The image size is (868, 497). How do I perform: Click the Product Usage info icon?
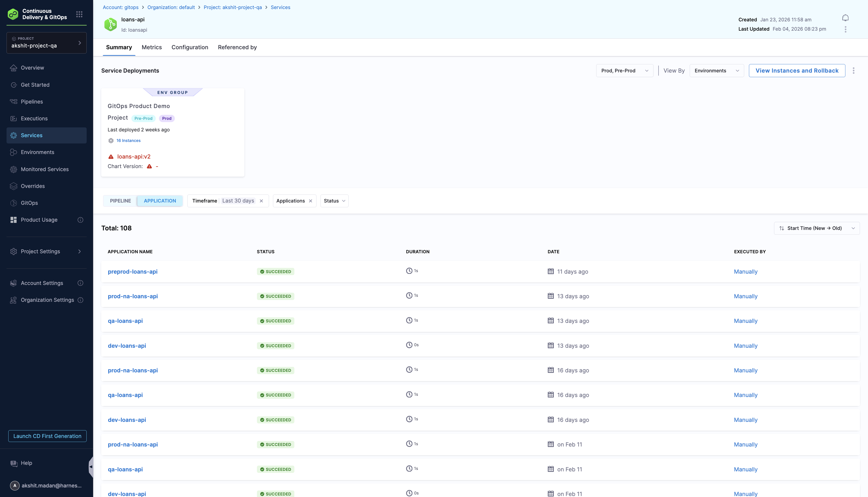click(x=81, y=220)
